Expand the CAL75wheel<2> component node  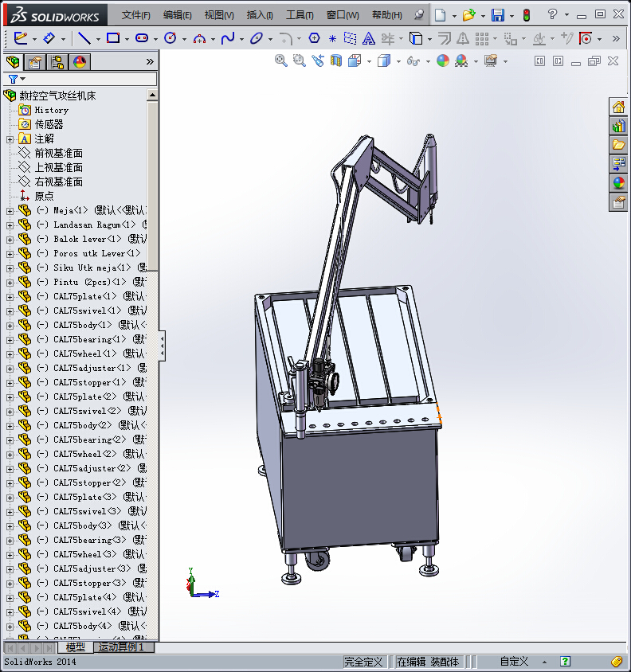(x=10, y=455)
